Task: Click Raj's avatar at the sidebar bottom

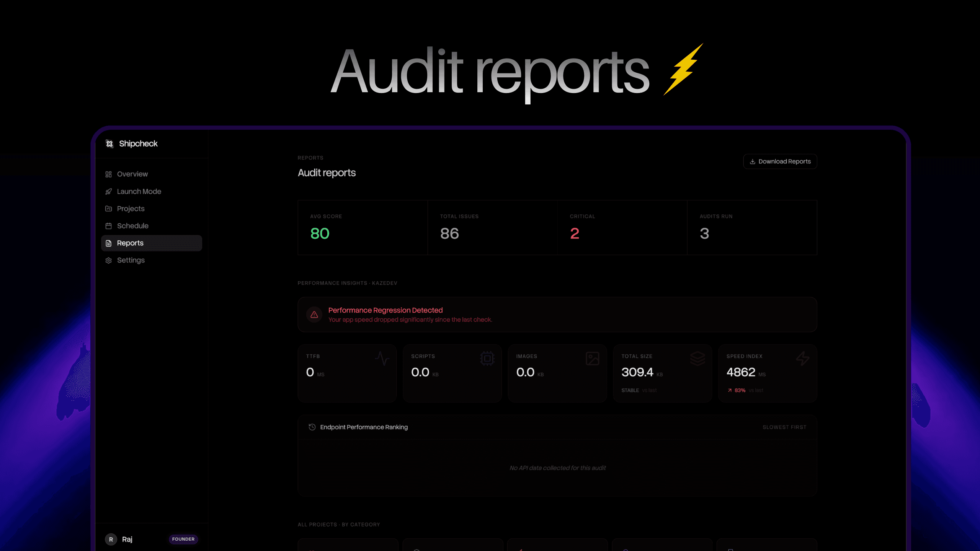Action: click(x=111, y=539)
